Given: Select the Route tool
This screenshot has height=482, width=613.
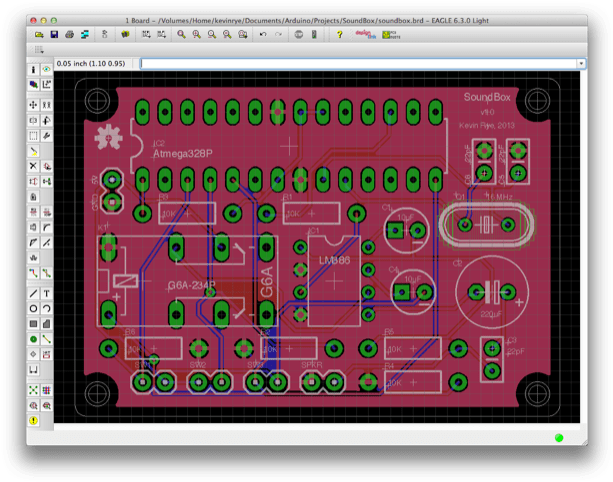Looking at the screenshot, I should click(x=33, y=273).
